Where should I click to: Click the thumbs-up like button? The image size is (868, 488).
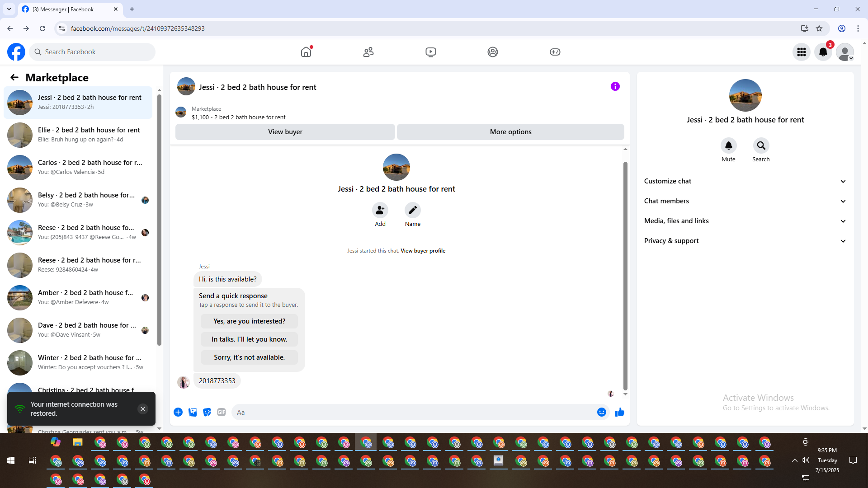click(619, 412)
